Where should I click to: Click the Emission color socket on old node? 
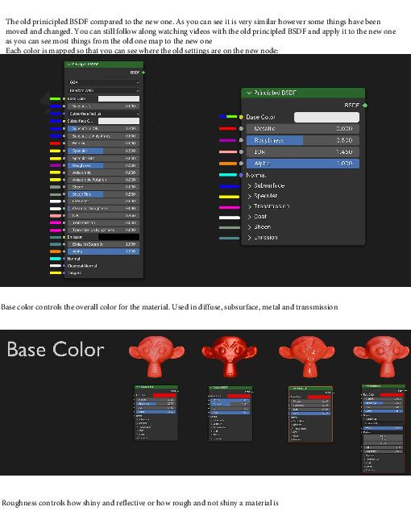tap(64, 237)
